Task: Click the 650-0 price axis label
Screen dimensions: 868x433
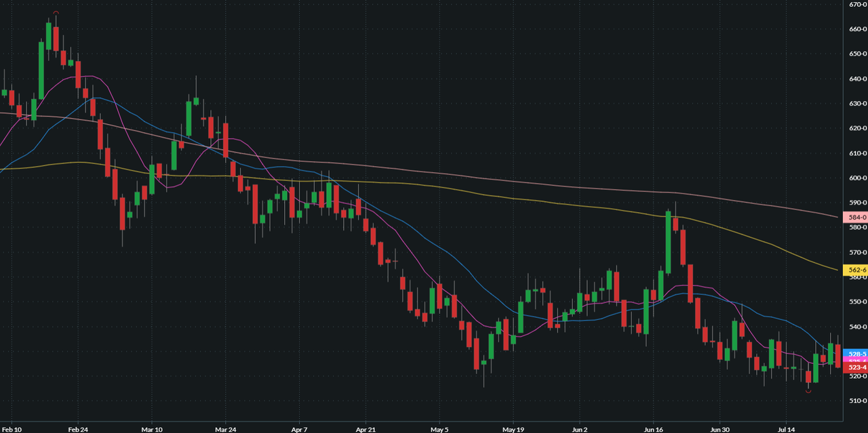Action: click(x=857, y=54)
